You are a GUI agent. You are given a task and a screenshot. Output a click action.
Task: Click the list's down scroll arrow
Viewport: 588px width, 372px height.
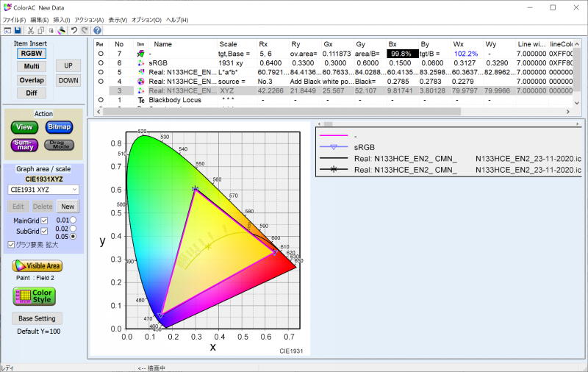[x=577, y=103]
